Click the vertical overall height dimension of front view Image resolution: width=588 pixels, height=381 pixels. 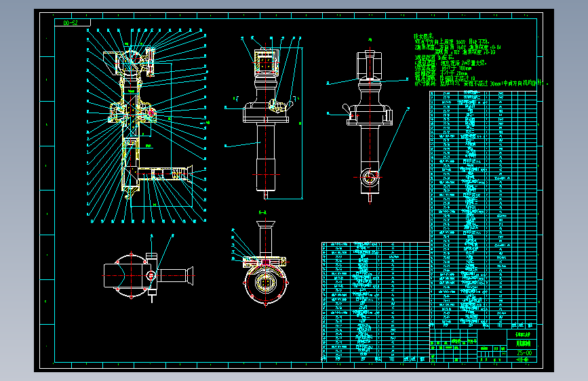(x=302, y=123)
